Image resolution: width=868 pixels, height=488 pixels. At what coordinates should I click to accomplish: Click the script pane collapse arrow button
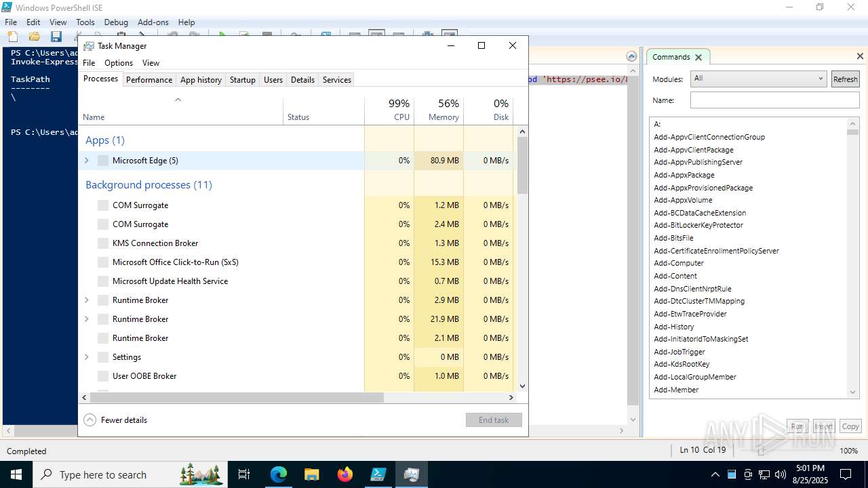coord(631,56)
